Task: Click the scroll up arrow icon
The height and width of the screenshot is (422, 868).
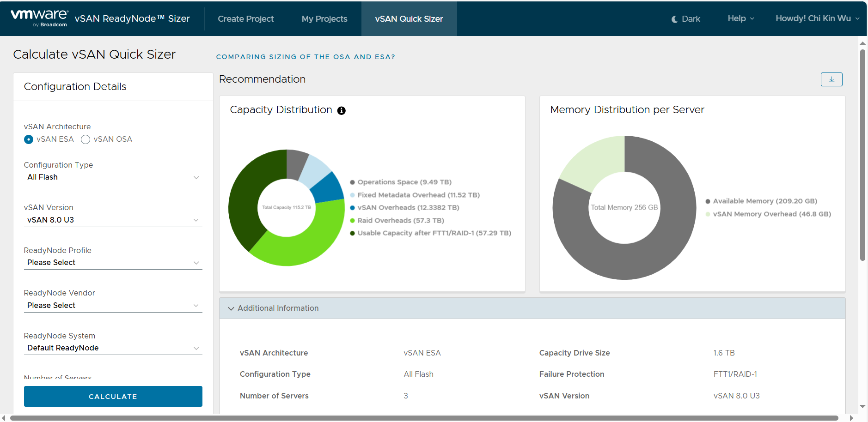Action: tap(862, 43)
